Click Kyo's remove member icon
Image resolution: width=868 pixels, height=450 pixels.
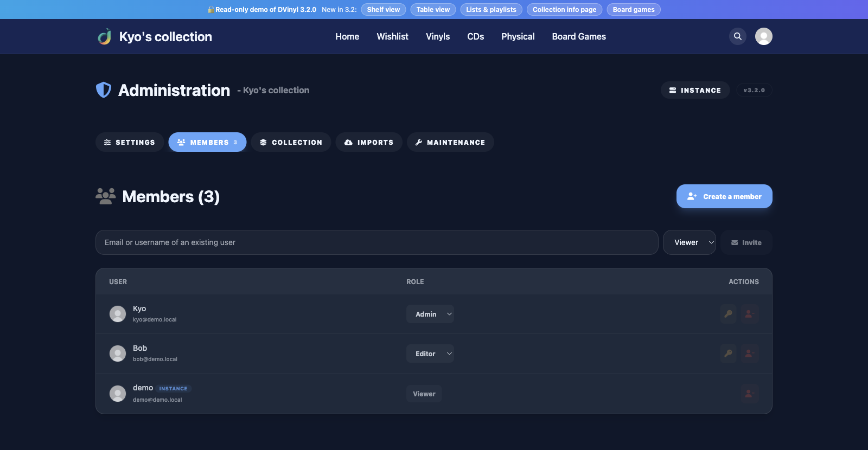pos(749,314)
